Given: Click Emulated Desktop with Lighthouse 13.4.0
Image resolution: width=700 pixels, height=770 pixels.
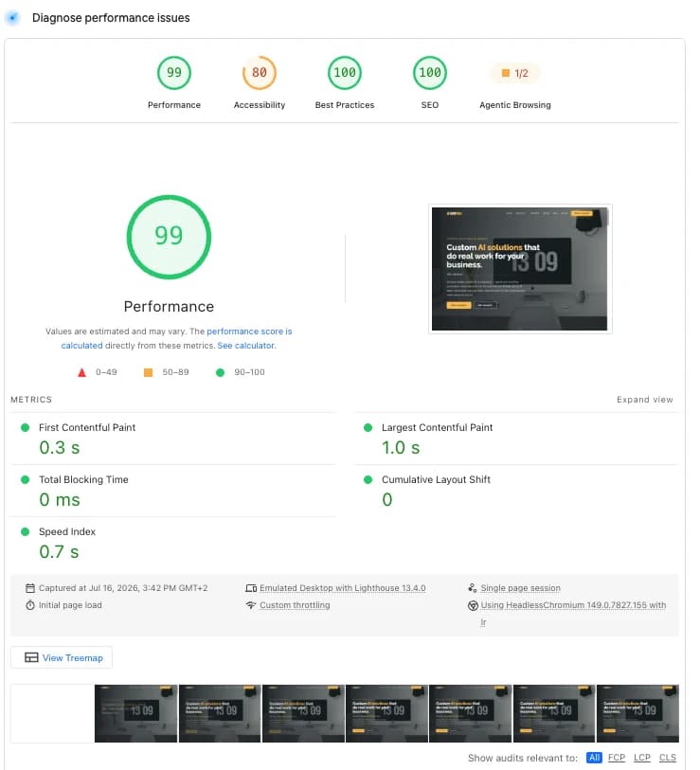Looking at the screenshot, I should 342,588.
